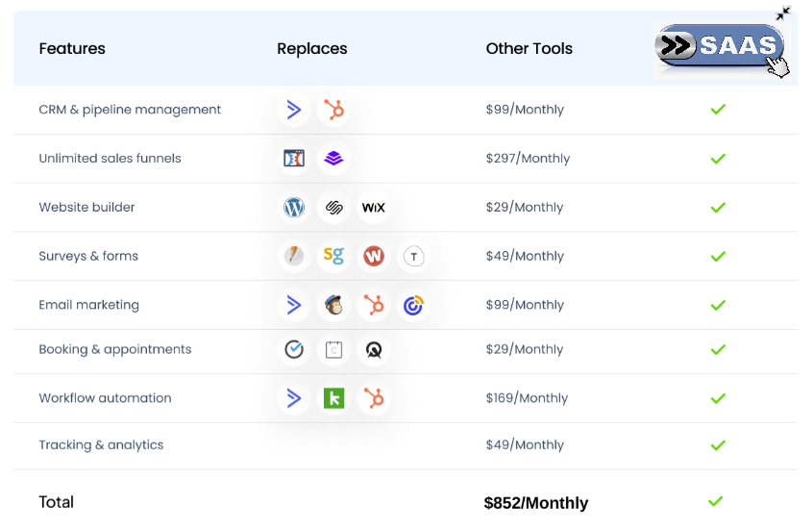
Task: Click the green checkmark for Website builder
Action: coord(717,208)
